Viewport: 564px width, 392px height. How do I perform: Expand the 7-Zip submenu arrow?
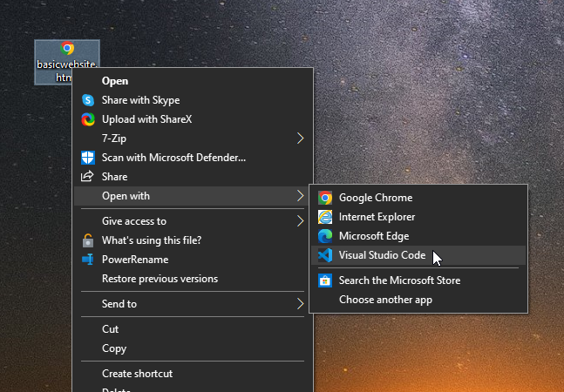[301, 139]
